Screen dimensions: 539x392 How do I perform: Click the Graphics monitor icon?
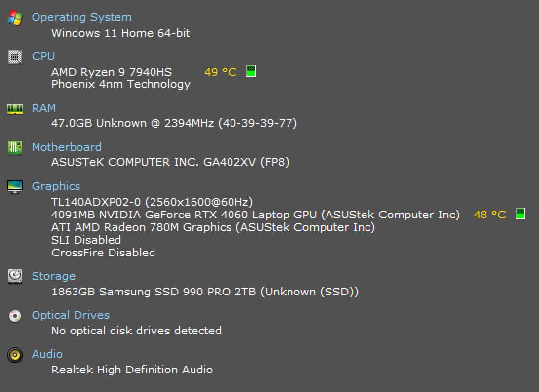pyautogui.click(x=15, y=186)
